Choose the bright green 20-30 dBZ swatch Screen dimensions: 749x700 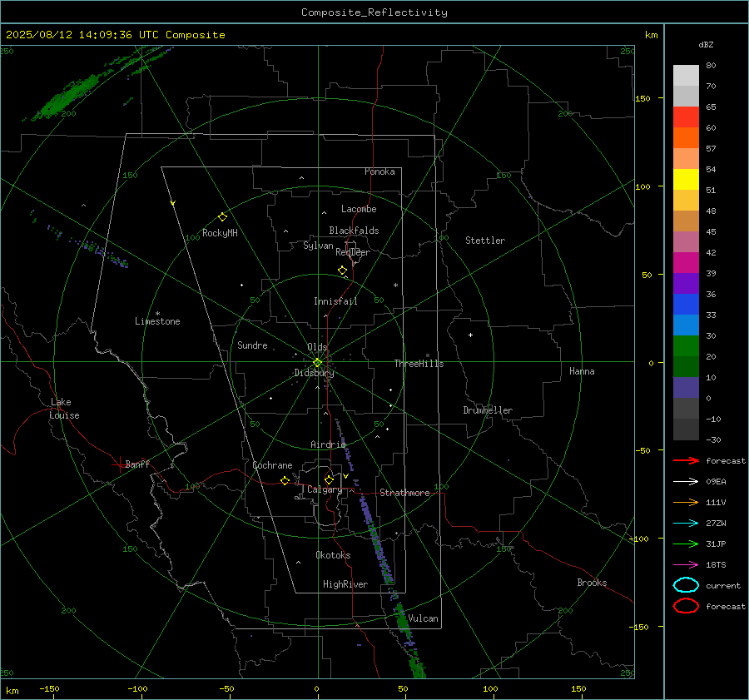click(x=686, y=346)
